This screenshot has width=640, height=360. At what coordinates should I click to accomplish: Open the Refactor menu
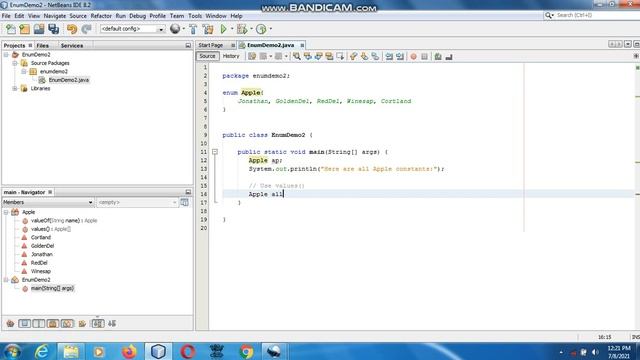[x=101, y=16]
